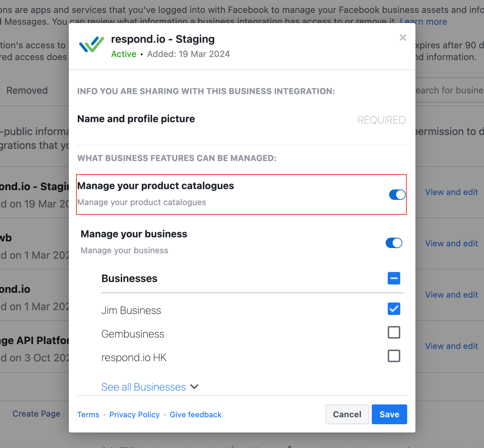Switch to the Removed tab
484x448 pixels.
(x=27, y=91)
